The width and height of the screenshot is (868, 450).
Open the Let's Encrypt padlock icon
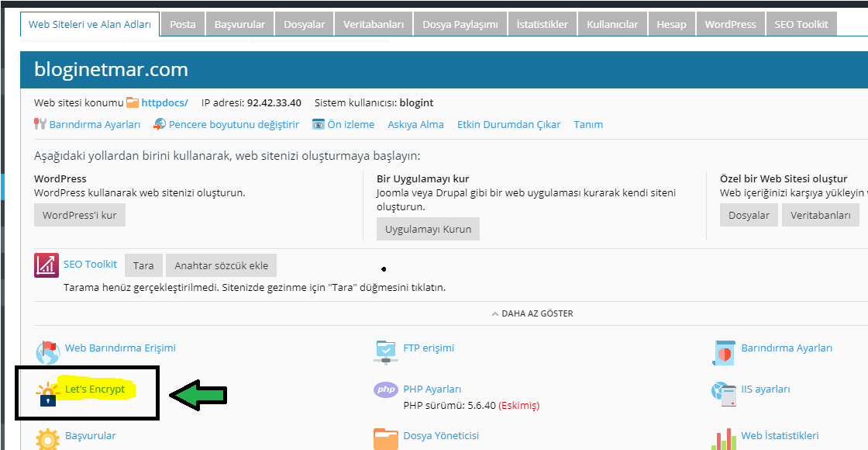47,395
